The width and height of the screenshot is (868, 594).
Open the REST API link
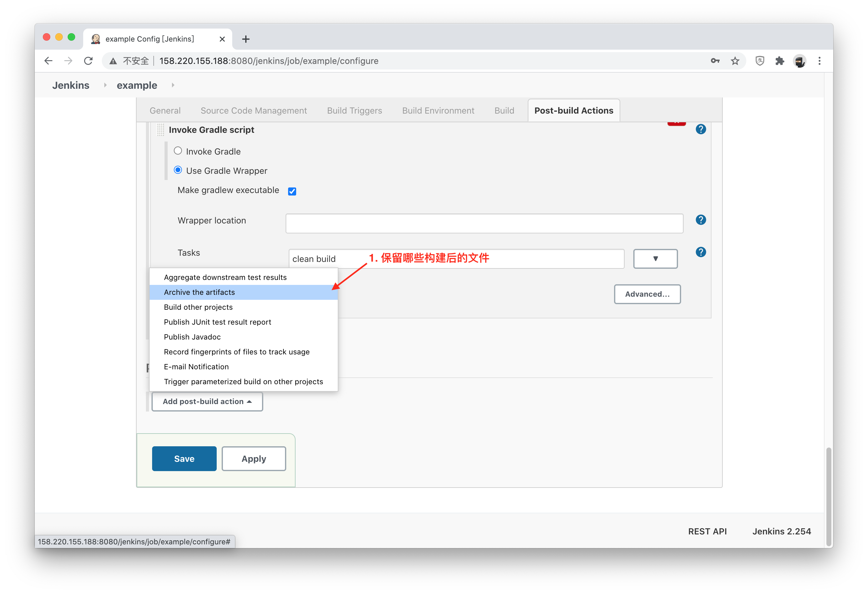pyautogui.click(x=708, y=531)
